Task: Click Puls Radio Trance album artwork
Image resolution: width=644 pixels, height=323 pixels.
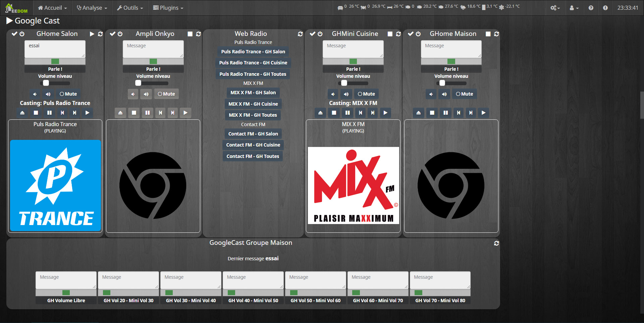Action: click(56, 185)
